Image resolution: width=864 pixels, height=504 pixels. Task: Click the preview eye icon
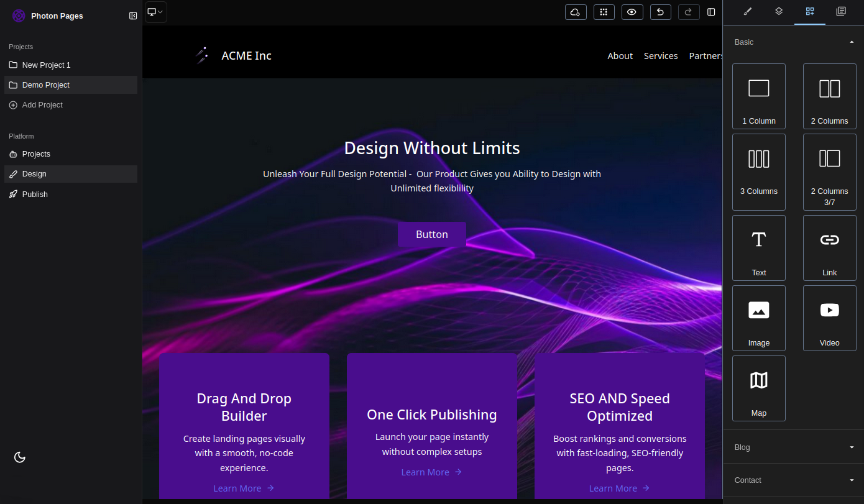point(632,12)
